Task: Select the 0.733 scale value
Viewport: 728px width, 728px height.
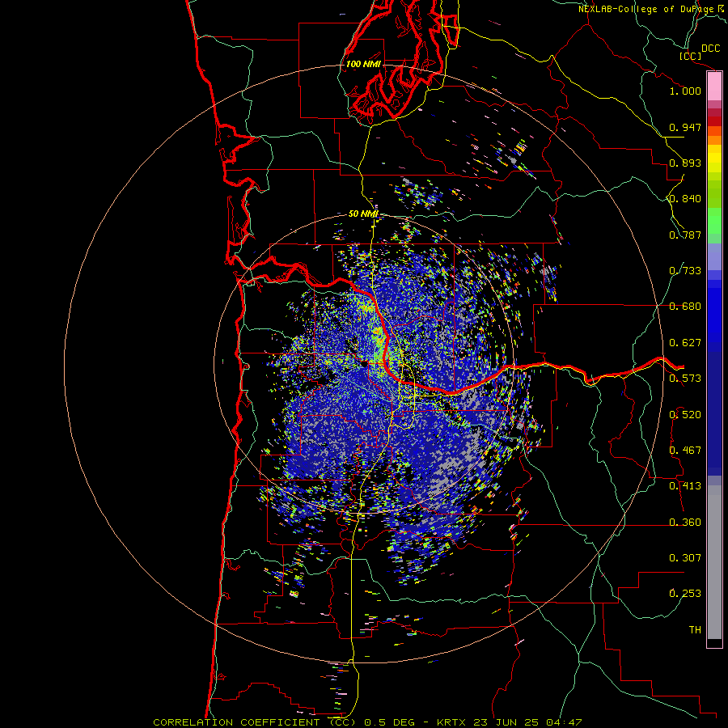Action: click(685, 271)
